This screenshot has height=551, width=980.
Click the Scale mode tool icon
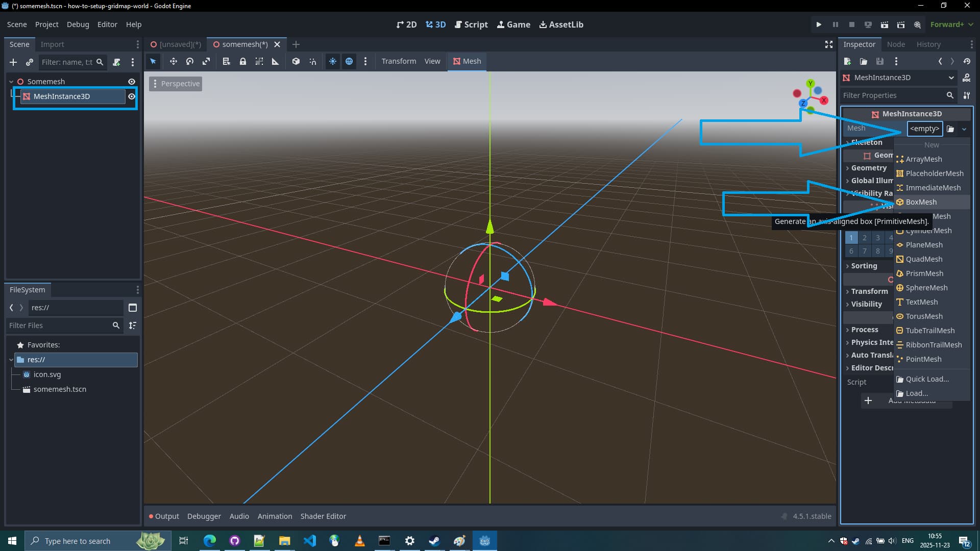206,61
